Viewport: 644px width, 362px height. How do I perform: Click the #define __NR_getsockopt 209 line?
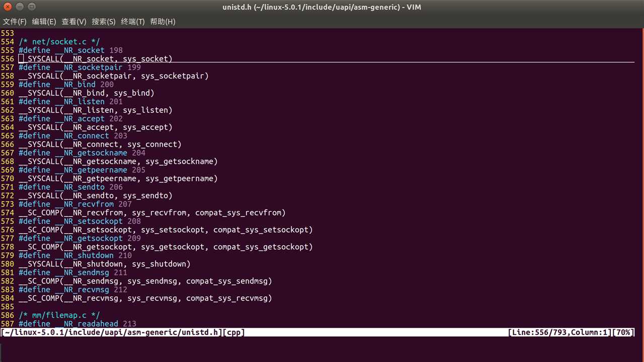[79, 238]
